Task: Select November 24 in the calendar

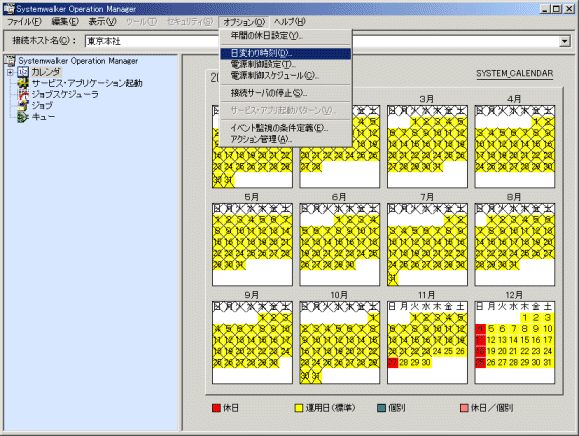Action: point(438,351)
